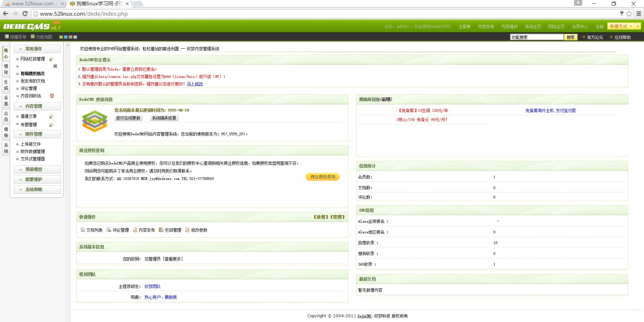Click the DedeCMS v5.7 logo
This screenshot has width=644, height=322.
point(32,26)
